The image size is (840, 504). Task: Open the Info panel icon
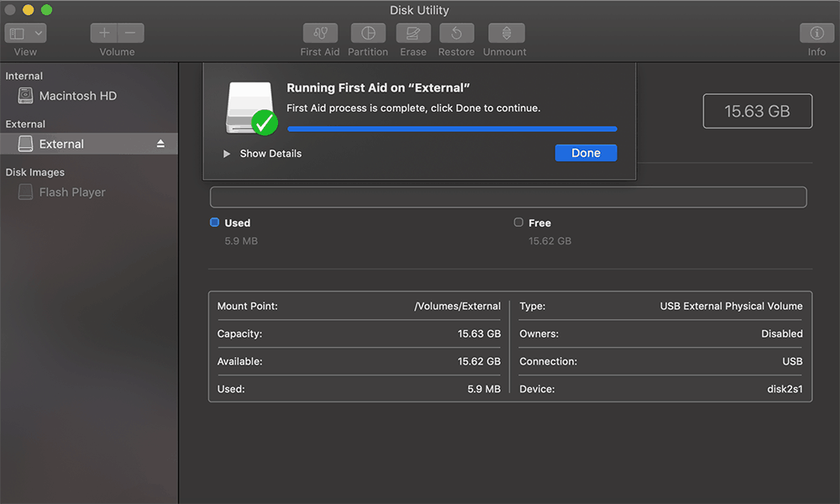(816, 34)
